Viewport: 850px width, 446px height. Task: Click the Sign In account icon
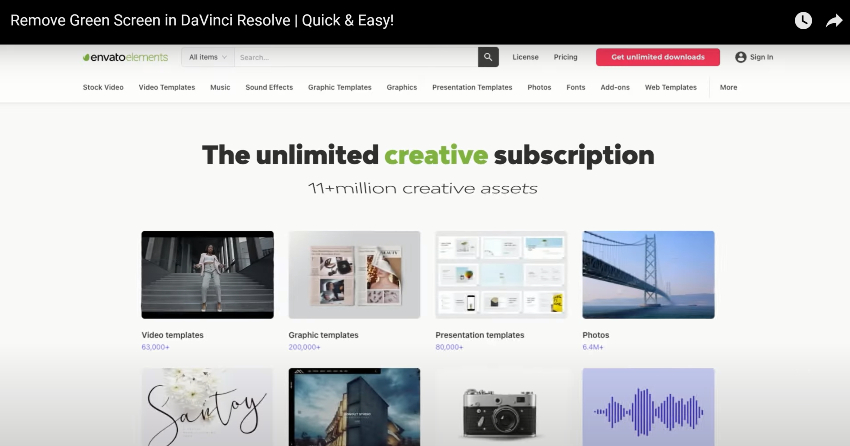pyautogui.click(x=740, y=57)
